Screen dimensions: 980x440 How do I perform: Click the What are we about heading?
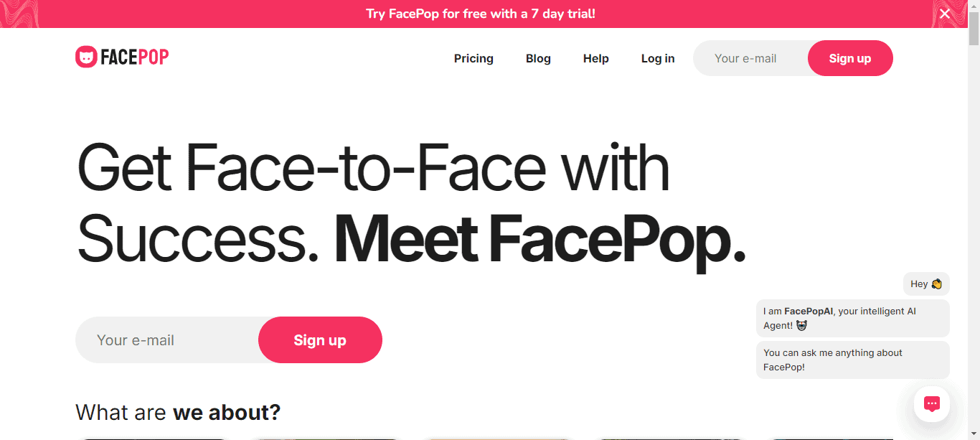click(x=178, y=412)
